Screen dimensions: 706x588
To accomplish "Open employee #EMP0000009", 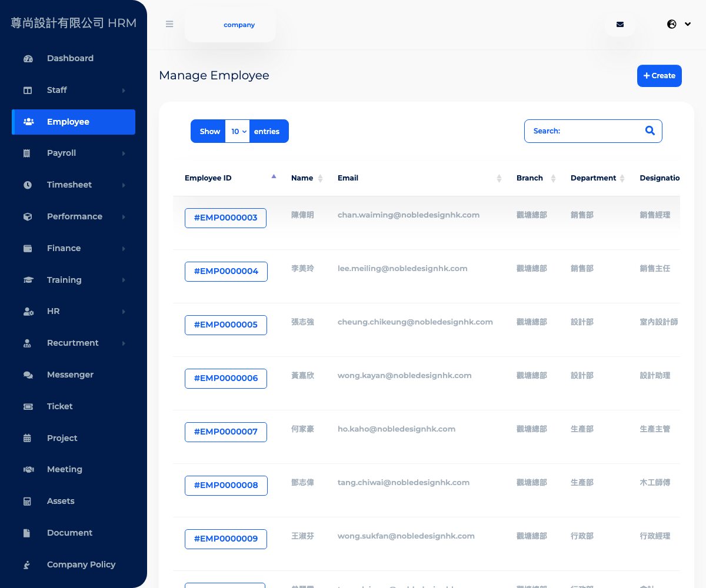I will 226,539.
